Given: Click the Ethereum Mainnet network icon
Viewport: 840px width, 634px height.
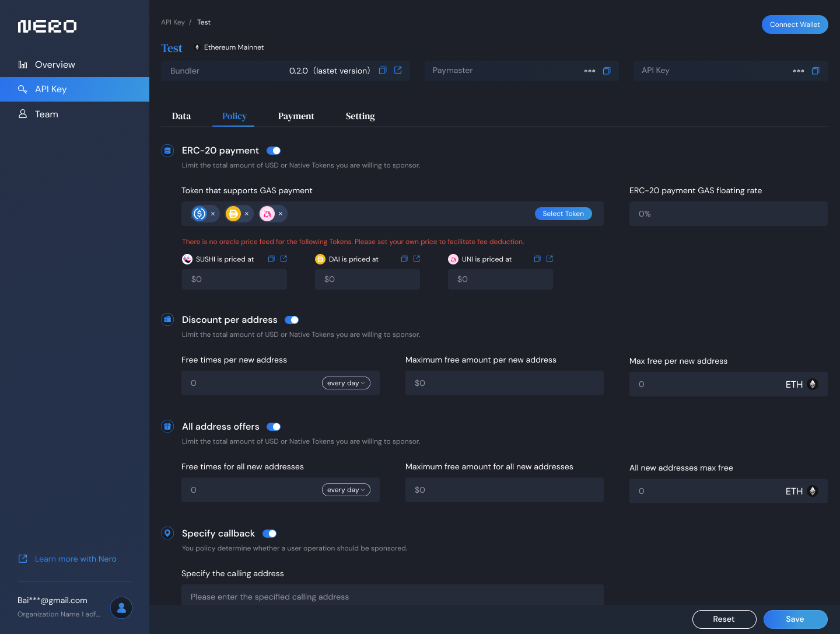Looking at the screenshot, I should (197, 47).
